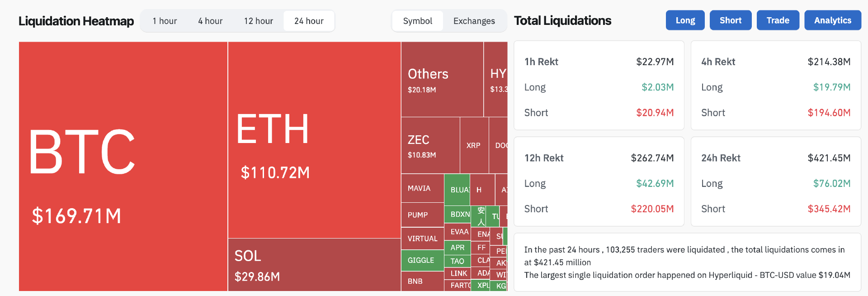
Task: Click the green GIGGLE tile
Action: coord(422,260)
